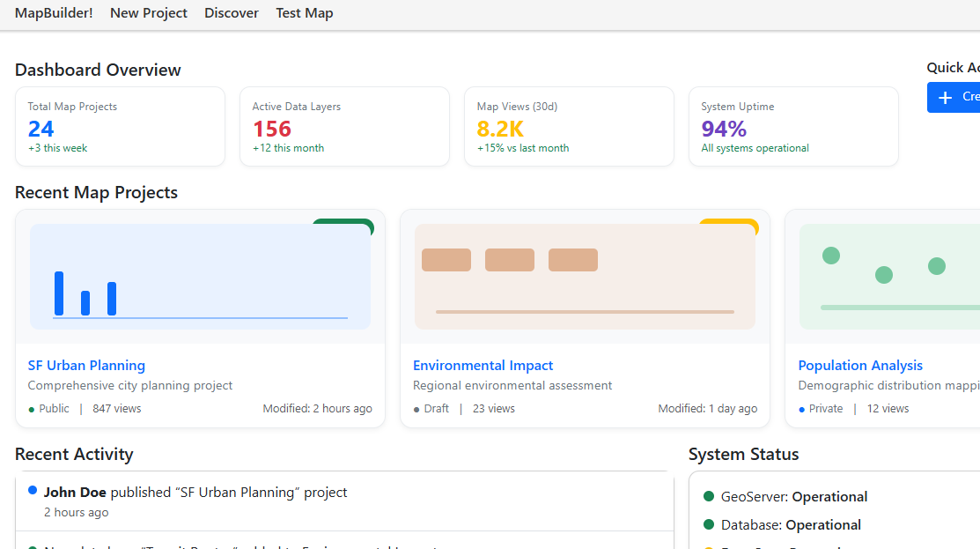Click the Recent Activity heading
The height and width of the screenshot is (549, 980).
pyautogui.click(x=74, y=454)
